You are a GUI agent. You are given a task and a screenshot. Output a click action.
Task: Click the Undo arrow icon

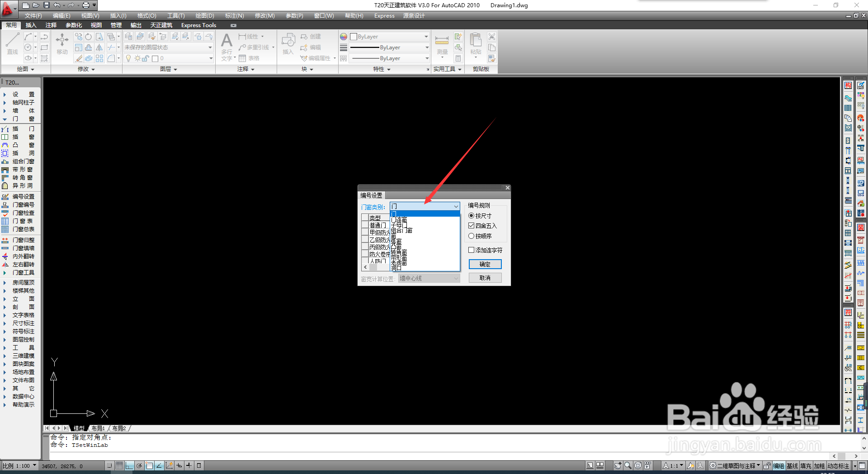click(x=57, y=5)
